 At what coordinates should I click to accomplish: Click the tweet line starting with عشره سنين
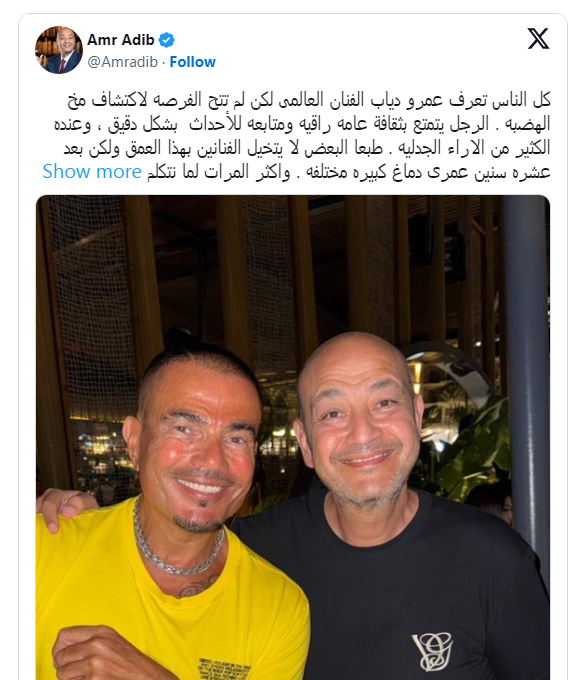[x=349, y=172]
